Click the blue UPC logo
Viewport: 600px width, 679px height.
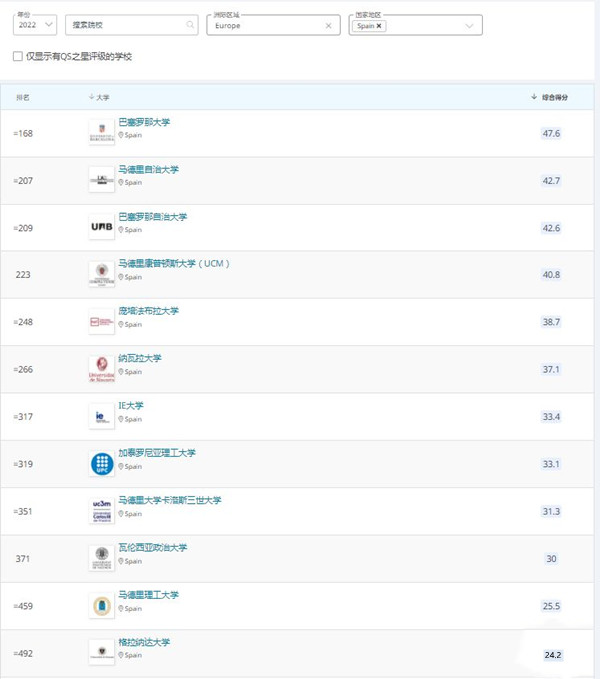102,464
